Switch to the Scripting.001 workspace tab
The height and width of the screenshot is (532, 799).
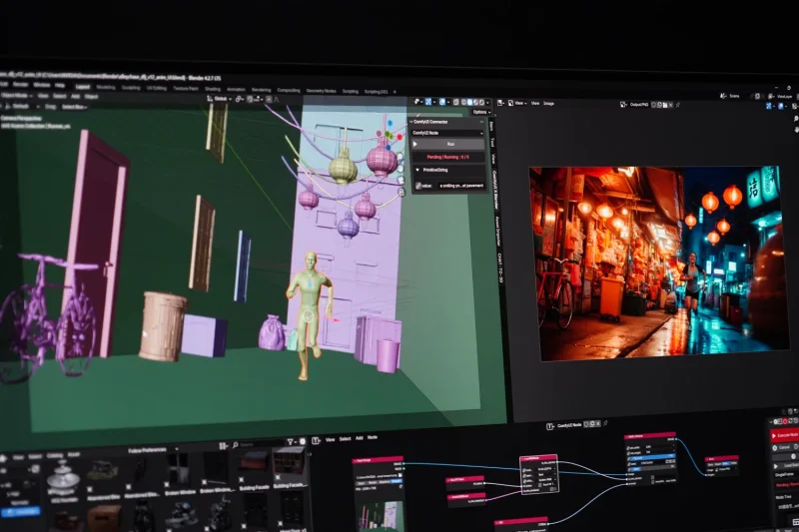pos(376,92)
